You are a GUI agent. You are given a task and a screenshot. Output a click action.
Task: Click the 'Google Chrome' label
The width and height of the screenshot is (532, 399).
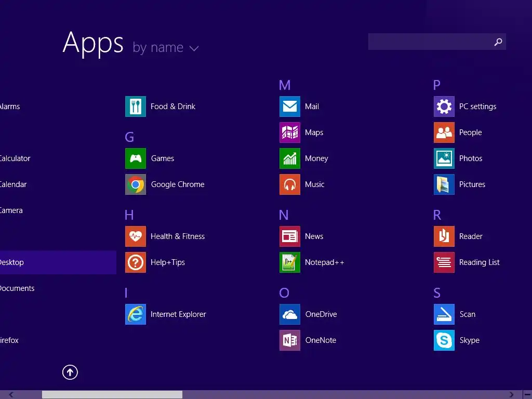pyautogui.click(x=178, y=184)
